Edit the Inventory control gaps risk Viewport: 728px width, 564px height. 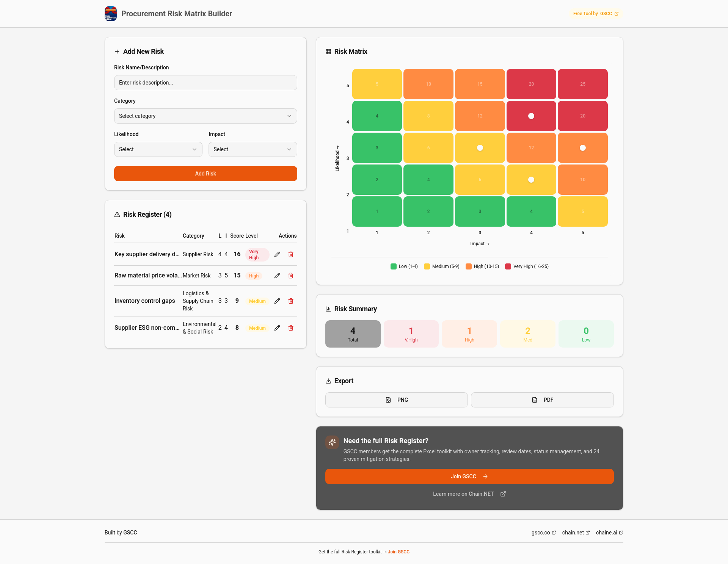tap(277, 301)
